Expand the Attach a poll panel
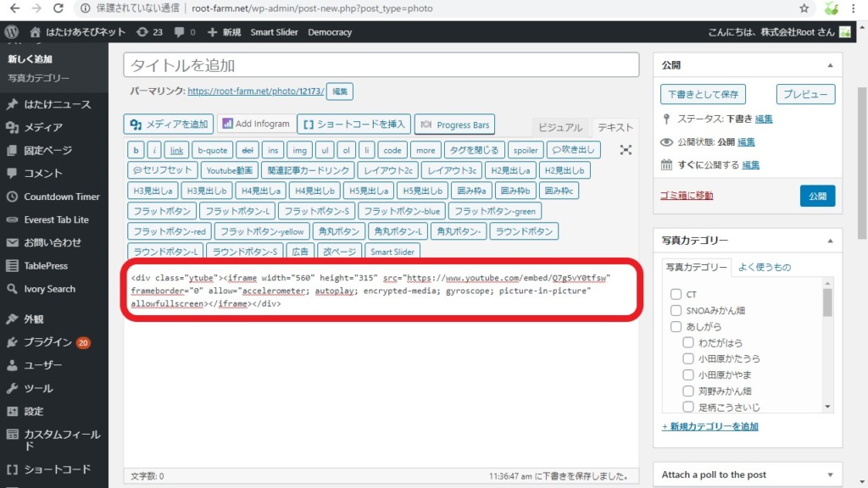This screenshot has width=868, height=488. 828,474
